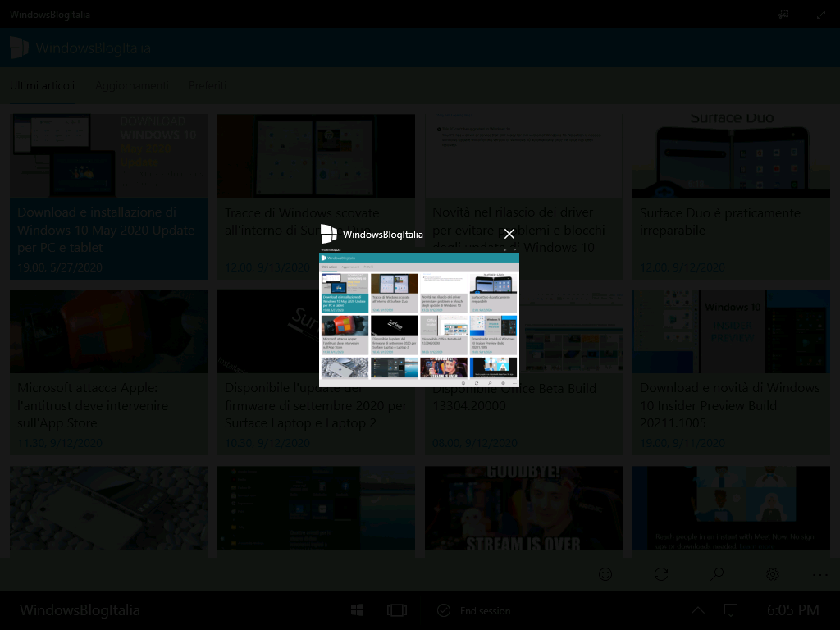This screenshot has height=630, width=840.
Task: Open the Insider Preview Build 20211.1005 article
Action: [731, 372]
